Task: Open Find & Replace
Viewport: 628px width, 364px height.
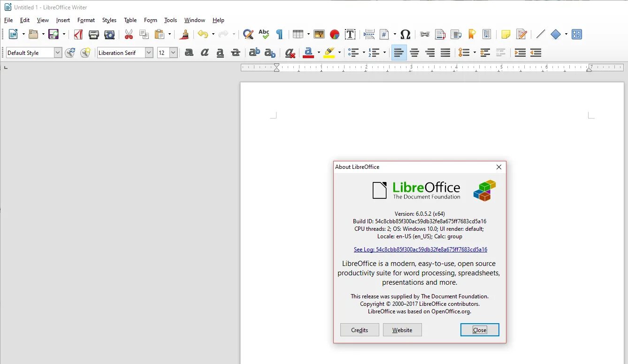Action: click(248, 34)
